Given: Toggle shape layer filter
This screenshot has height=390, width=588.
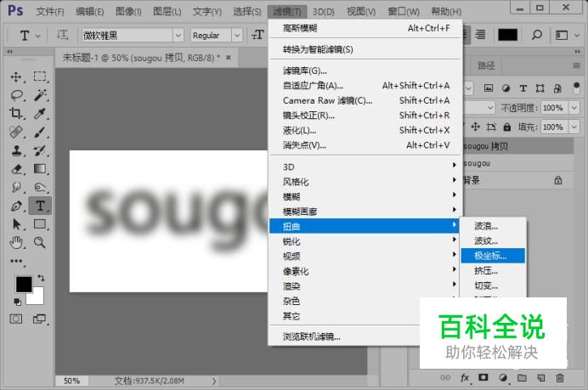Looking at the screenshot, I should (x=540, y=88).
